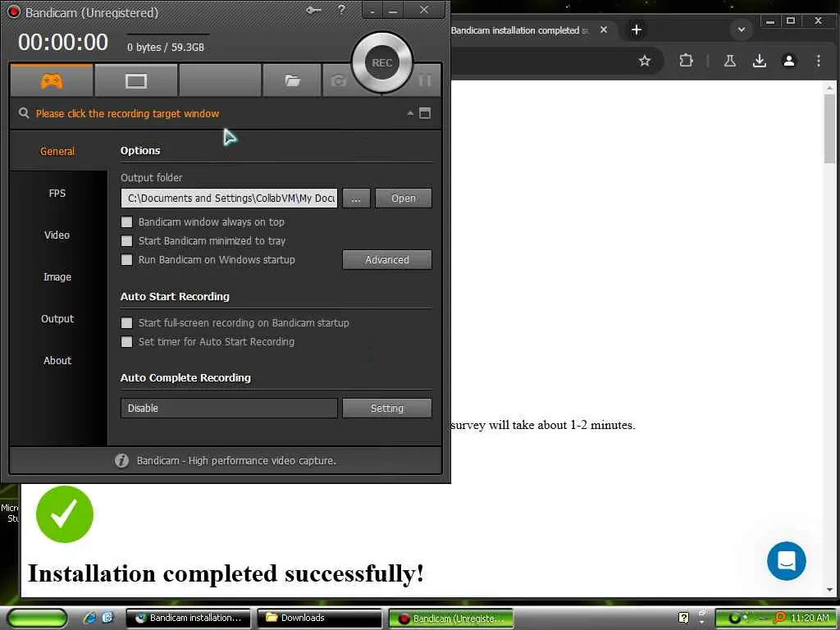Enable full-screen recording on Bandicam startup
Image resolution: width=840 pixels, height=630 pixels.
(x=127, y=322)
